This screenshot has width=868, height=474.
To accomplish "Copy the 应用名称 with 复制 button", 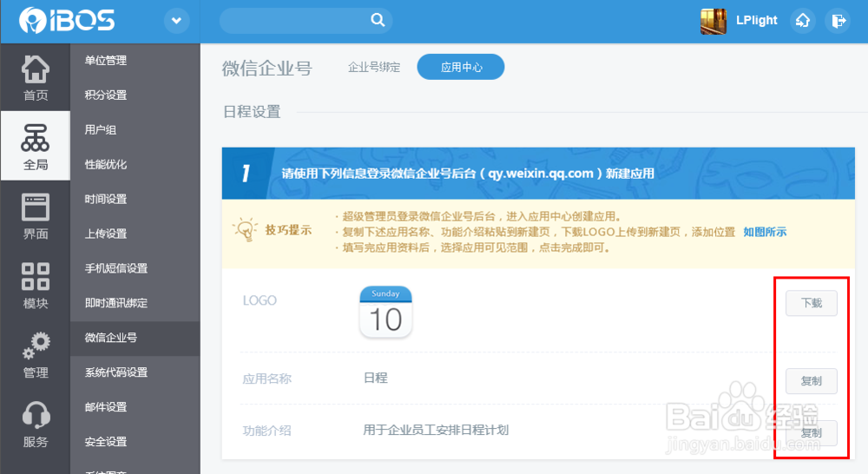I will 812,380.
